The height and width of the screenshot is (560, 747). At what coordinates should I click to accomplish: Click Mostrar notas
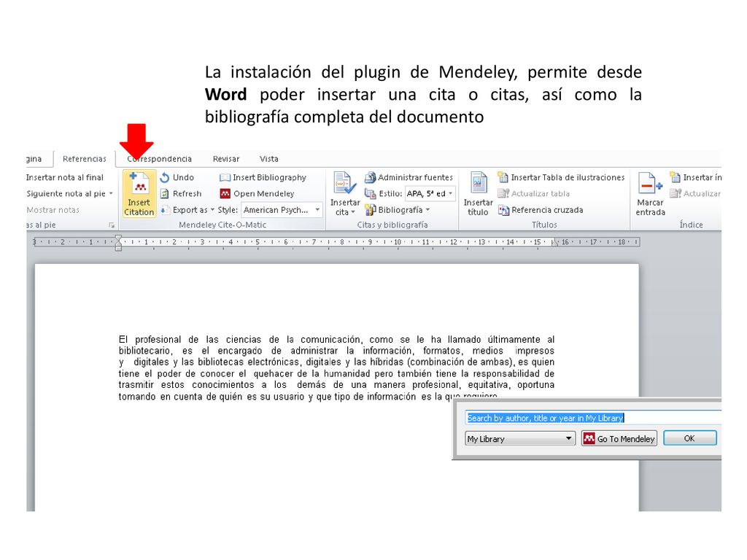pyautogui.click(x=53, y=209)
